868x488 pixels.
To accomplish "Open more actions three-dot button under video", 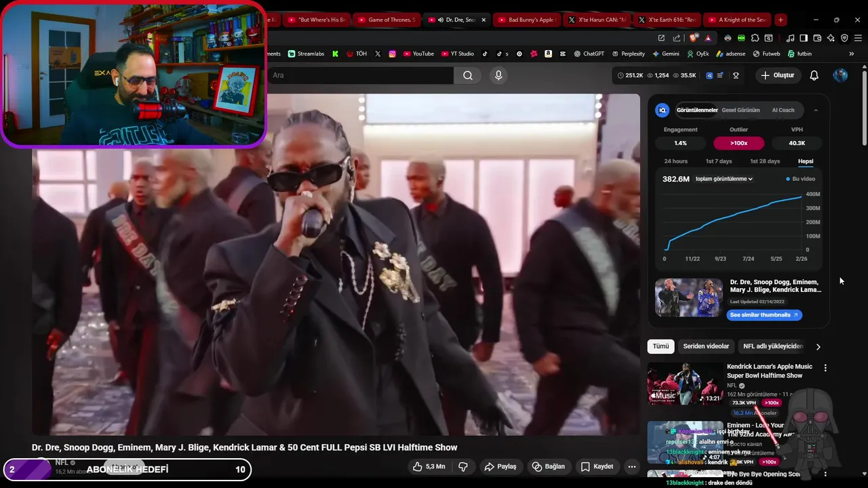I will [x=631, y=466].
